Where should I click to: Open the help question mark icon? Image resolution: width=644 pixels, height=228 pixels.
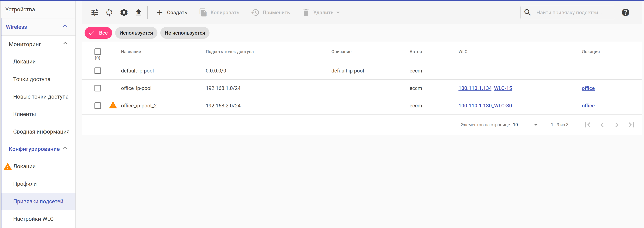coord(625,13)
